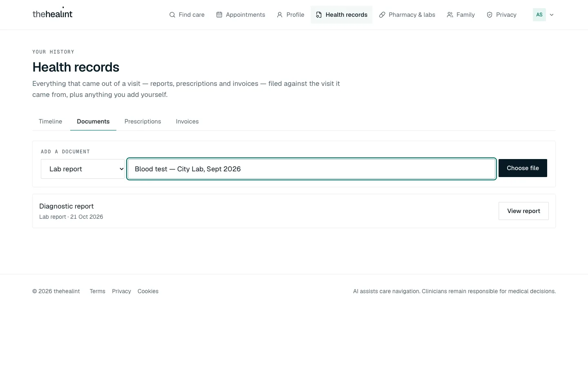
Task: Open the footer Privacy link
Action: (x=121, y=291)
